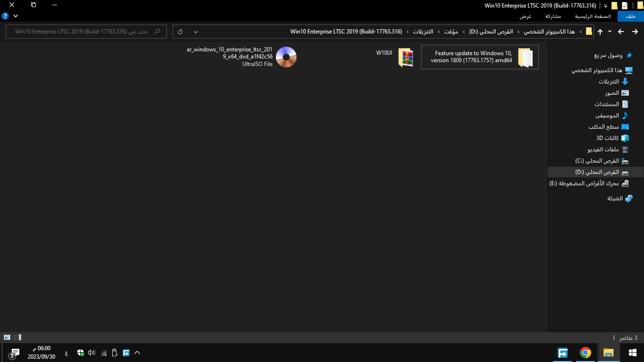Select the Feature update to Windows 10 folder
644x362 pixels.
click(x=479, y=57)
